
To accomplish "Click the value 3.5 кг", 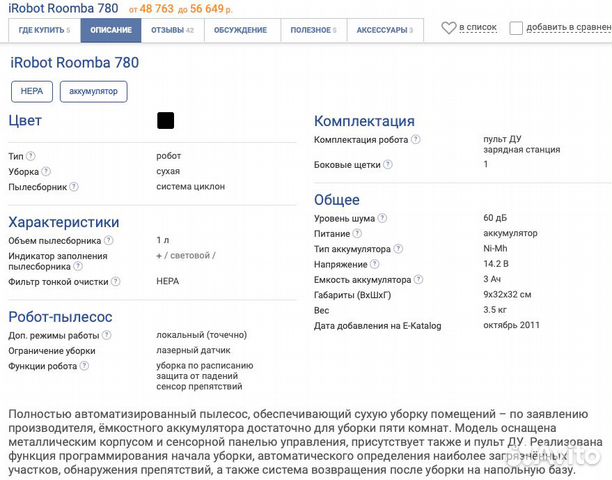I will coord(495,310).
